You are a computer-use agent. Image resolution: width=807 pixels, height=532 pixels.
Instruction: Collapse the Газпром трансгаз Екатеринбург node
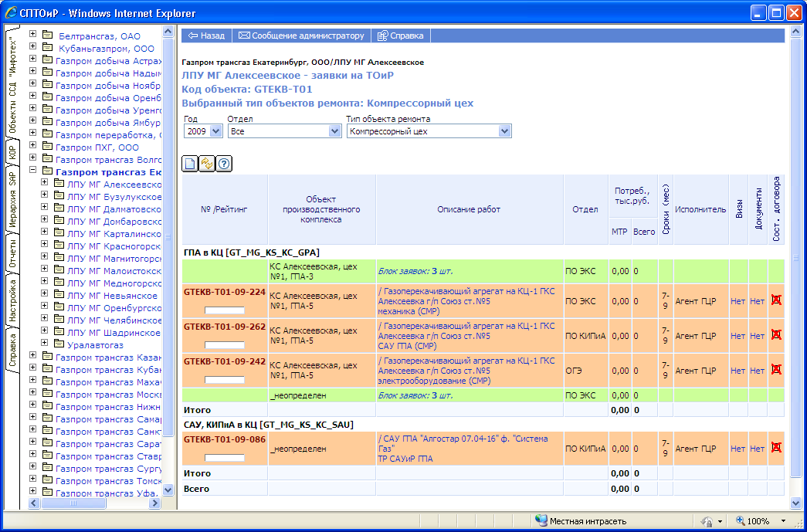(33, 170)
